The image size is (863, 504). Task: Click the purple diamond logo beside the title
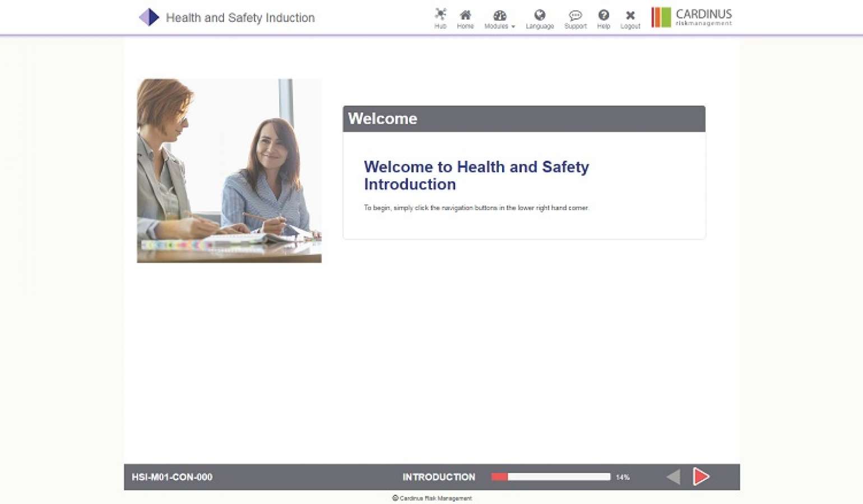[149, 17]
